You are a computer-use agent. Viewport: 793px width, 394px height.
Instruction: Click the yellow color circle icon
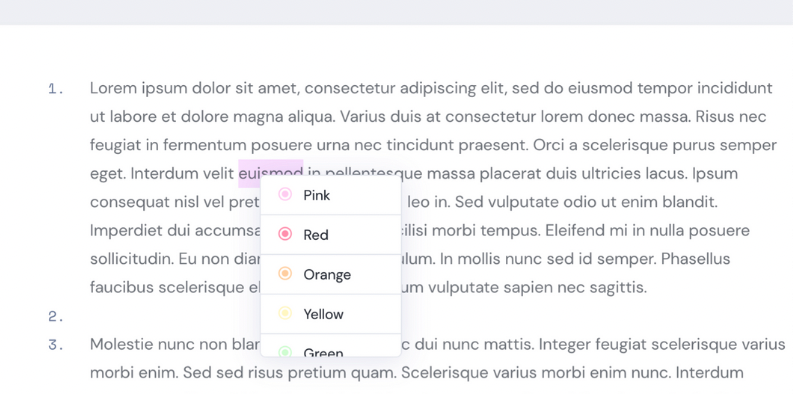[x=285, y=314]
